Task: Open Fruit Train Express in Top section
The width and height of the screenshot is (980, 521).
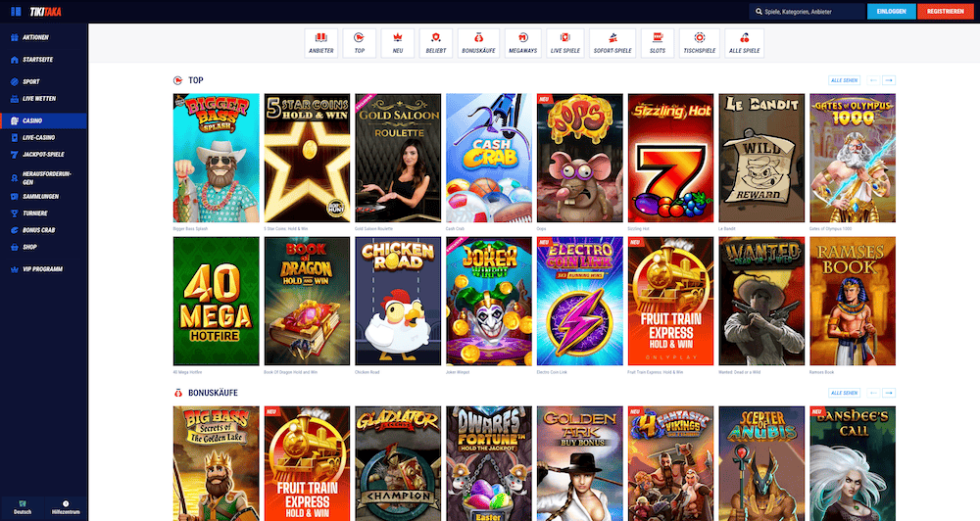Action: pos(670,301)
